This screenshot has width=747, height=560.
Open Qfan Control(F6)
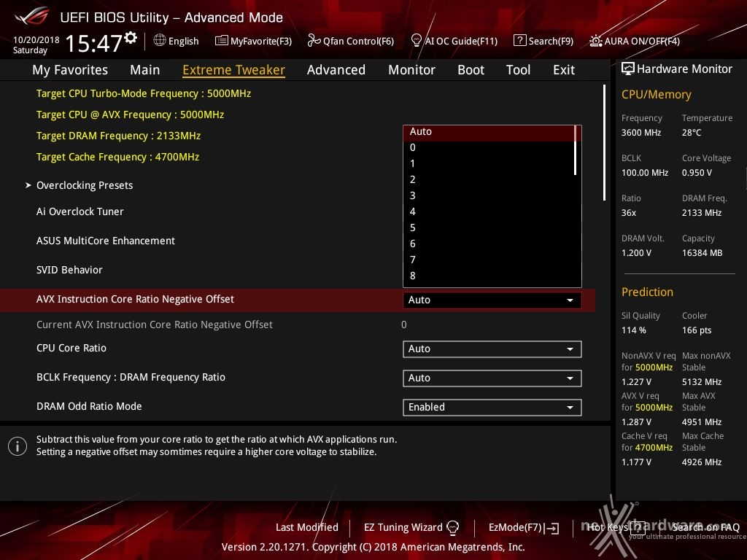coord(351,41)
